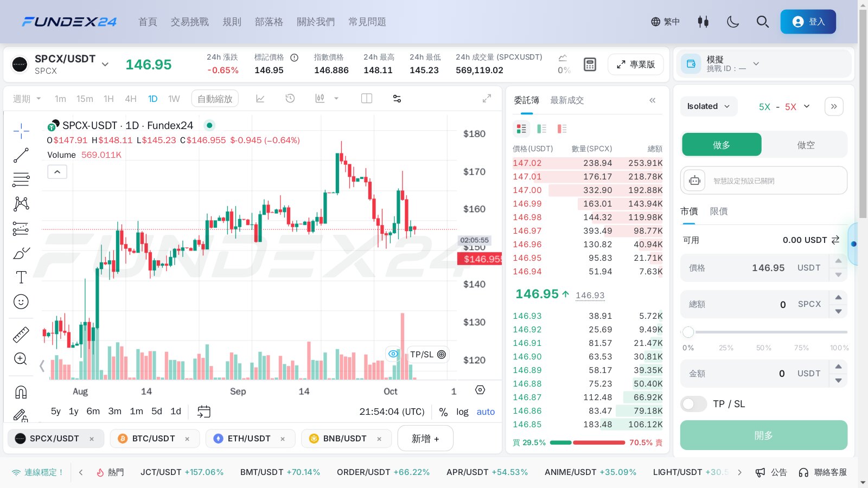Toggle the magnet mode icon
Viewport: 868px width, 488px height.
[21, 392]
